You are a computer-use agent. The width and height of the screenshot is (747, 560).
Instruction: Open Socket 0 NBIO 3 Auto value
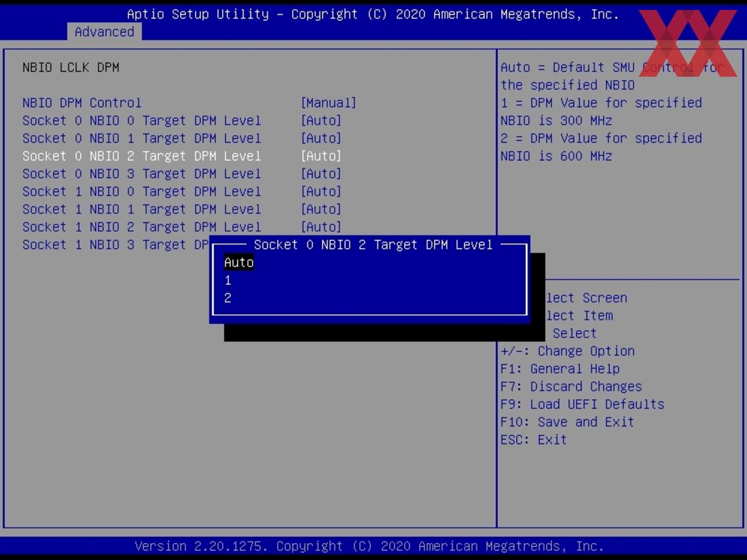point(321,173)
